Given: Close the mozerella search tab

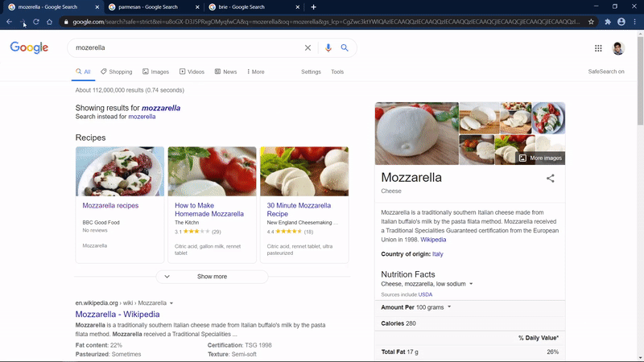Looking at the screenshot, I should pos(97,7).
